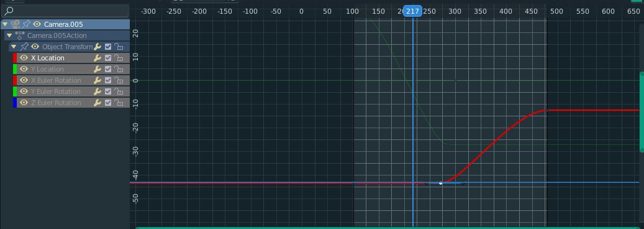The image size is (644, 229).
Task: Uncheck mute checkbox for X Euler Rotation
Action: 108,80
